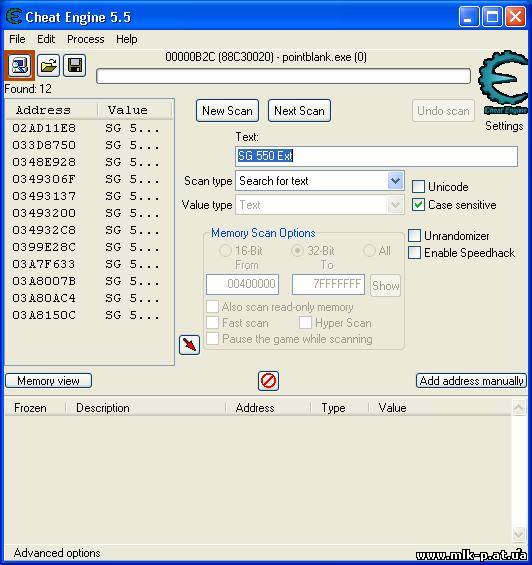Click the Description column header
This screenshot has height=565, width=532.
(146, 408)
